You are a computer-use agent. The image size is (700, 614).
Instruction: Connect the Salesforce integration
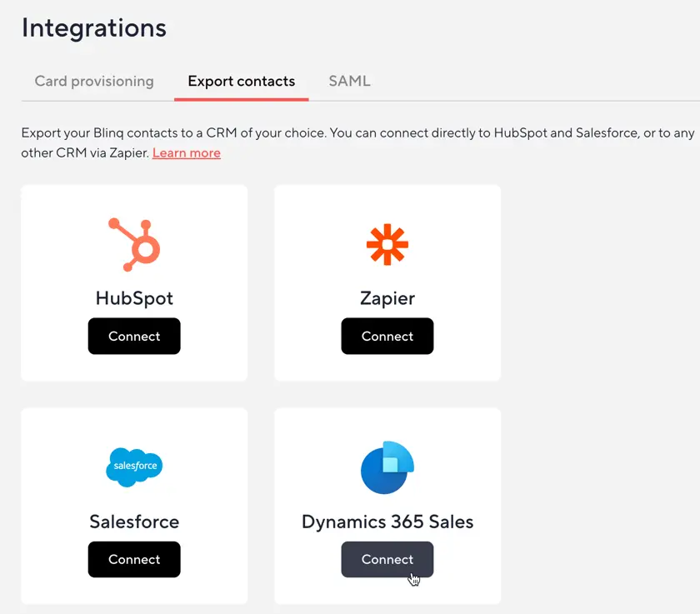(x=134, y=559)
